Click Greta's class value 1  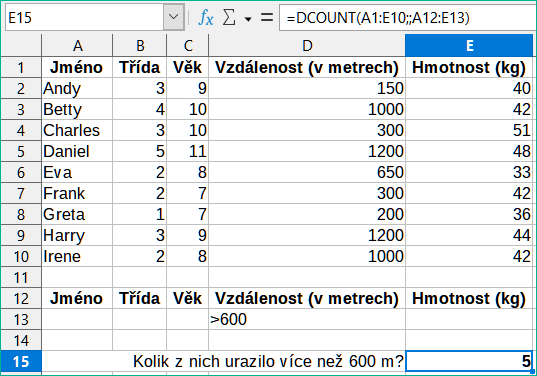140,214
